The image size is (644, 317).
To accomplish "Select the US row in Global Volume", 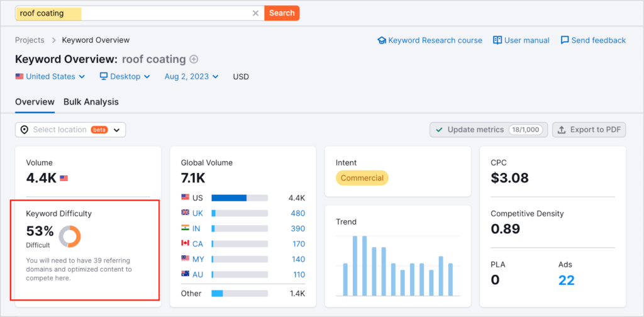I will click(243, 198).
